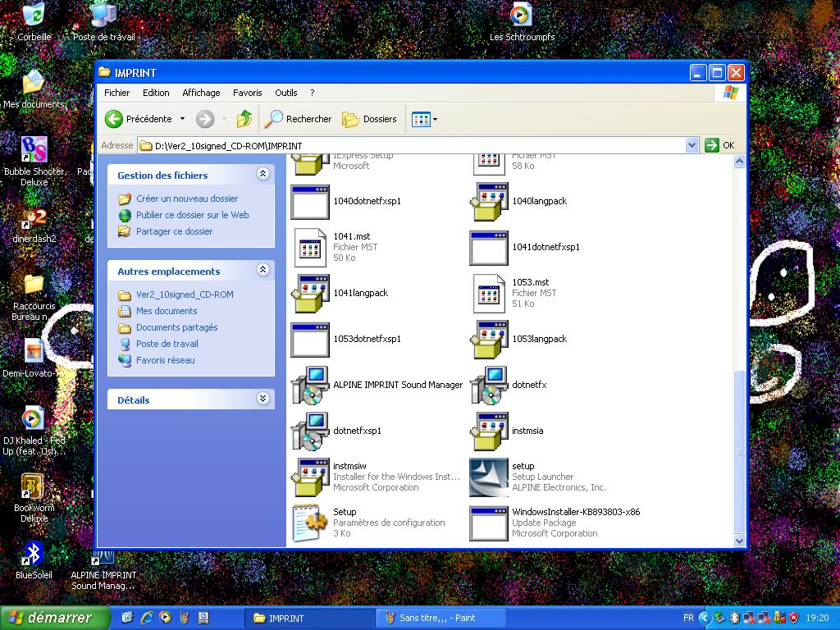Open the Bubble Shooter Deluxe desktop shortcut

pos(34,151)
